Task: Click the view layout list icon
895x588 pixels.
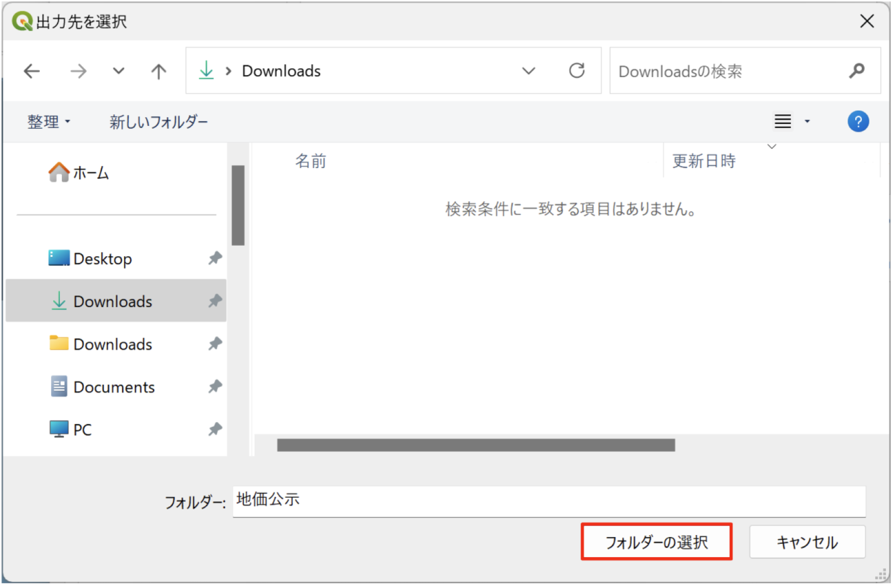Action: (783, 122)
